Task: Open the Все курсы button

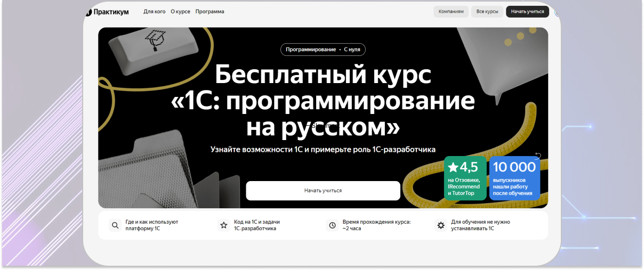Action: [487, 12]
